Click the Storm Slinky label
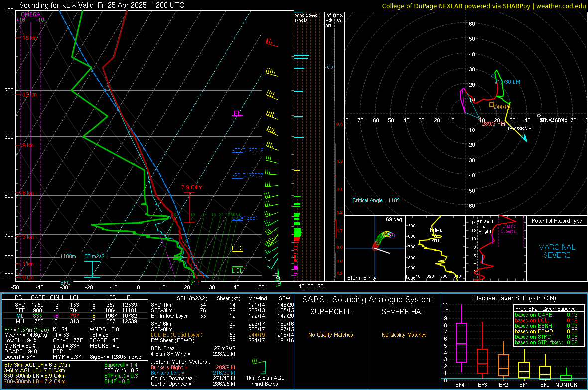Screen dimensions: 588x390 pos(361,278)
